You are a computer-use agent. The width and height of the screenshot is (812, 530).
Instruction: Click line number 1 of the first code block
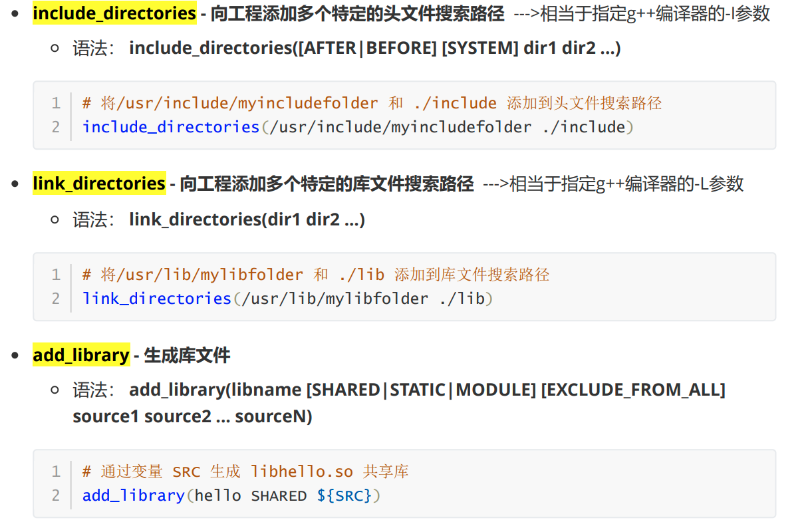click(56, 103)
